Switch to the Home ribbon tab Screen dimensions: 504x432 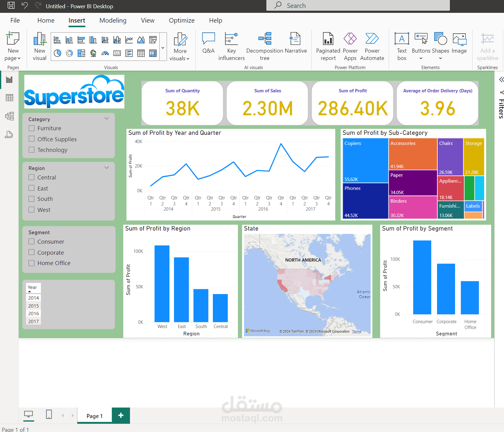[46, 20]
